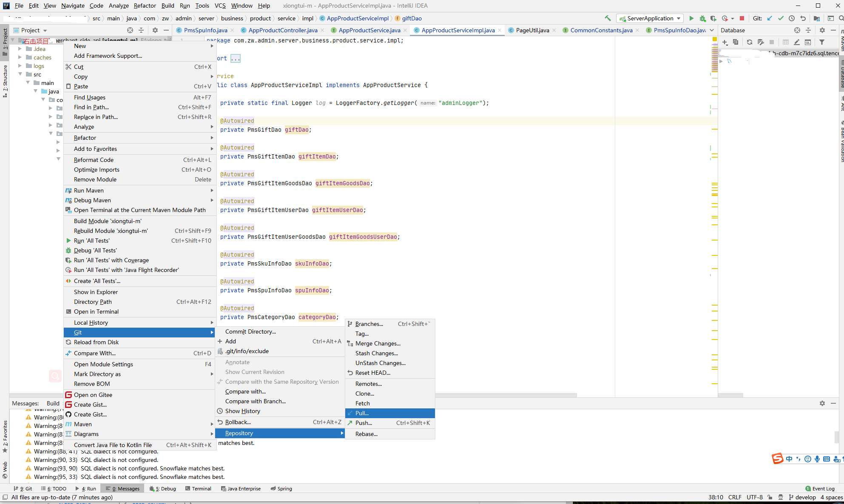Click the Build project hammer icon
The height and width of the screenshot is (504, 844).
pos(608,18)
